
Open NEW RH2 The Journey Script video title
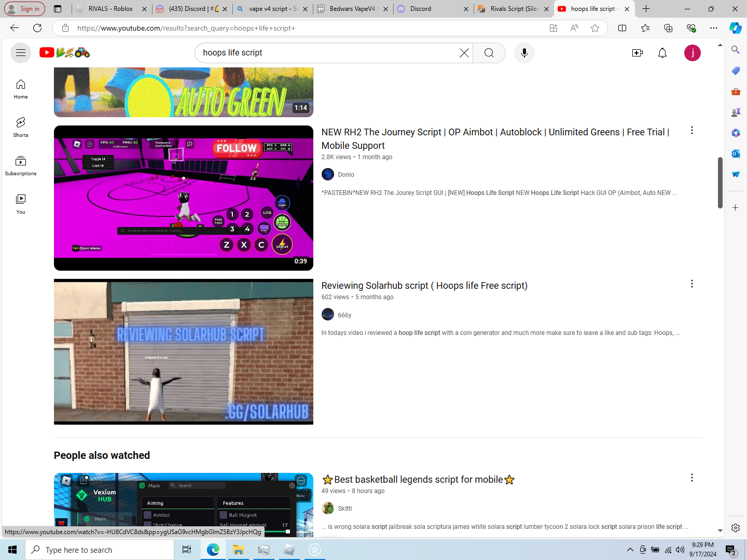tap(495, 139)
